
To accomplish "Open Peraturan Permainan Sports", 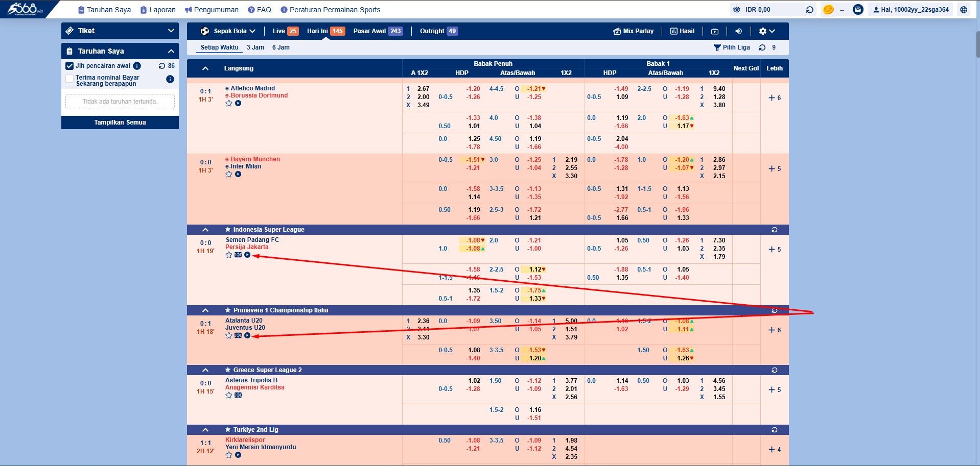I will pyautogui.click(x=331, y=10).
